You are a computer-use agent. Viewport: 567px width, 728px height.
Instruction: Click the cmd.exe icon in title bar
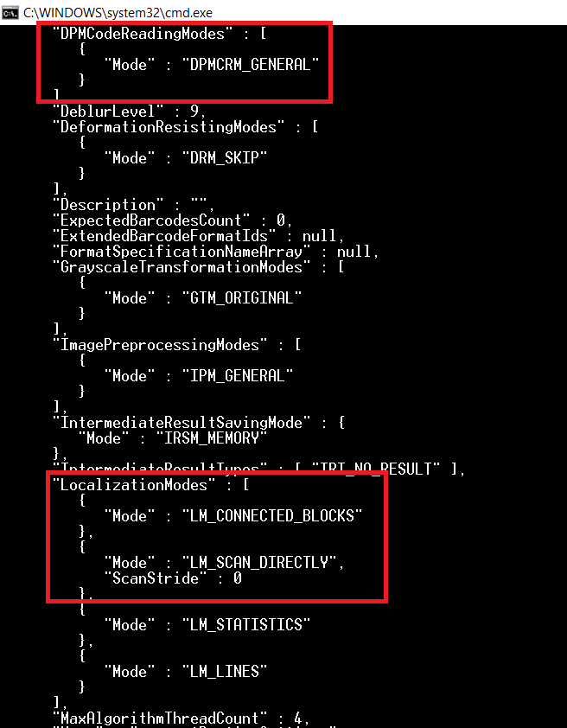click(x=10, y=12)
